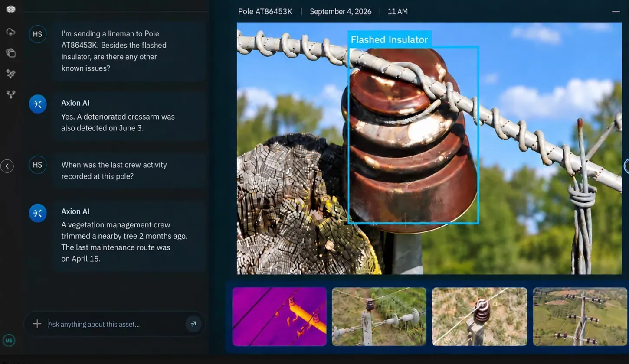Open the dotted grid icon in sidebar

(x=11, y=74)
